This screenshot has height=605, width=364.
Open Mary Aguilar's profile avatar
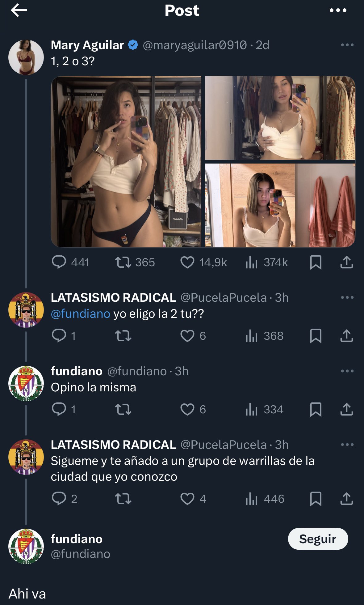pyautogui.click(x=26, y=57)
